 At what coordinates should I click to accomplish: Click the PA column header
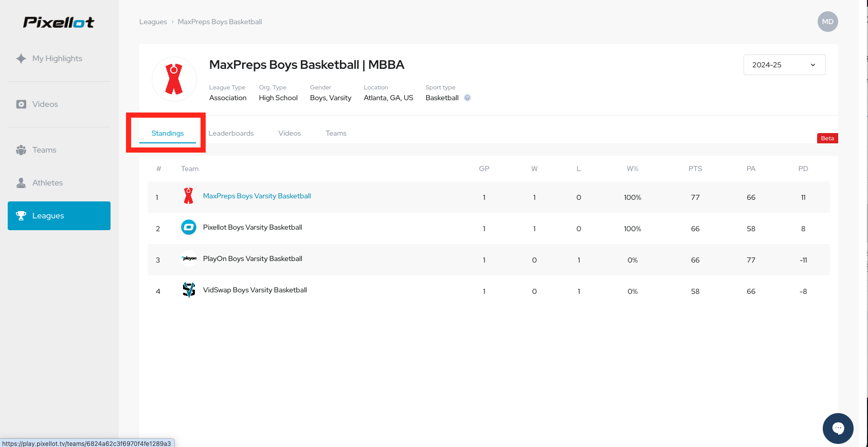coord(751,169)
